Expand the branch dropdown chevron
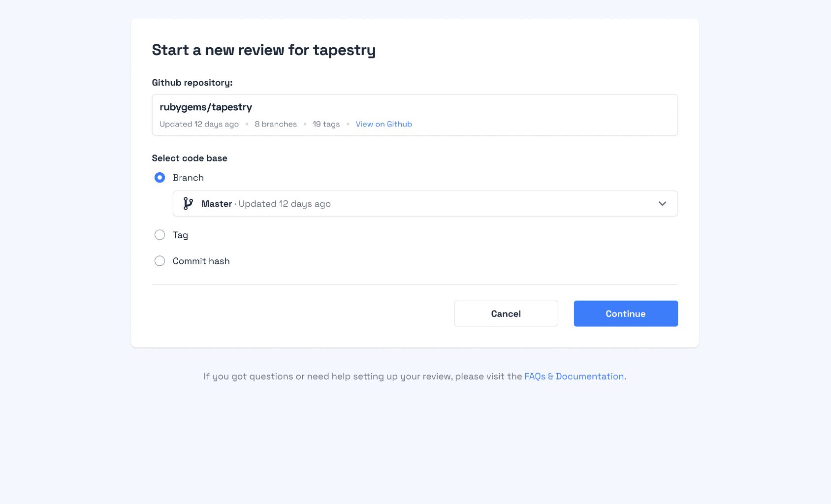 tap(662, 204)
